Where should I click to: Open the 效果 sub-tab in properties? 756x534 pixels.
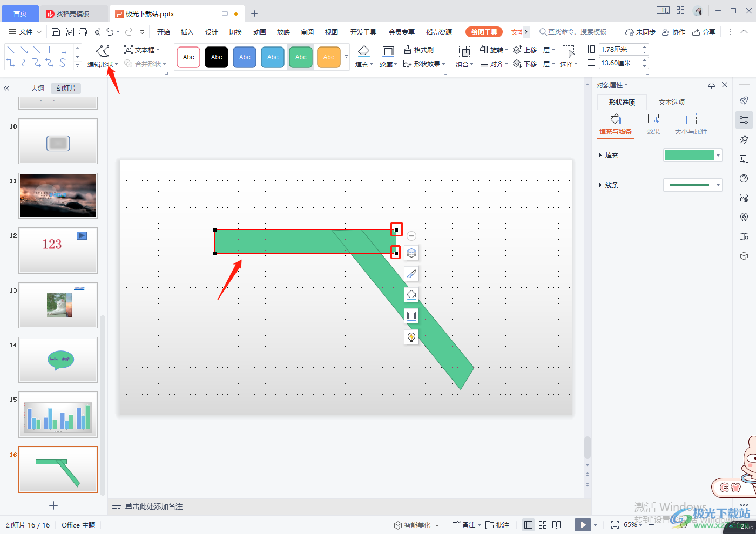click(x=653, y=124)
